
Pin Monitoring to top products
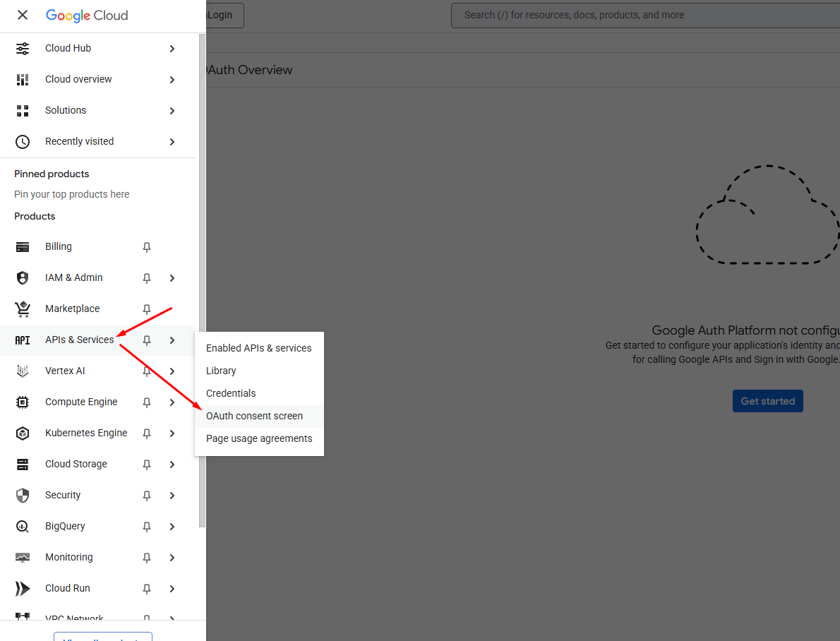pos(147,558)
